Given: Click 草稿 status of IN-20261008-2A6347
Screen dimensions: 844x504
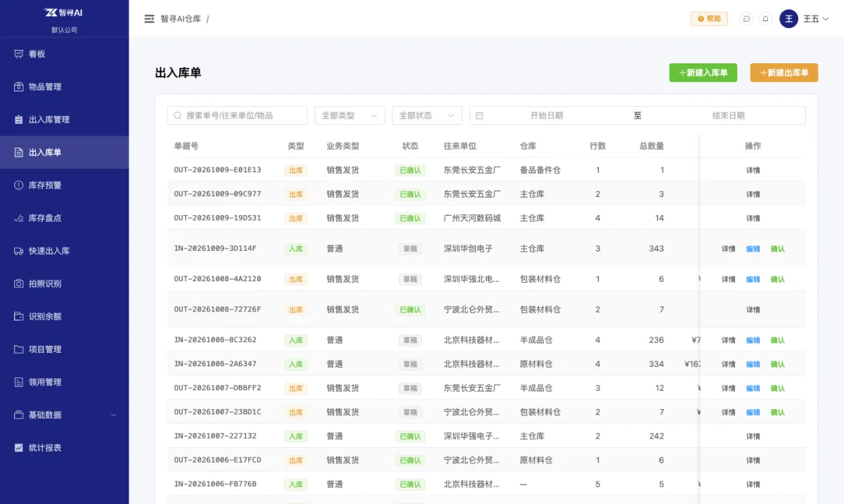Looking at the screenshot, I should [410, 365].
